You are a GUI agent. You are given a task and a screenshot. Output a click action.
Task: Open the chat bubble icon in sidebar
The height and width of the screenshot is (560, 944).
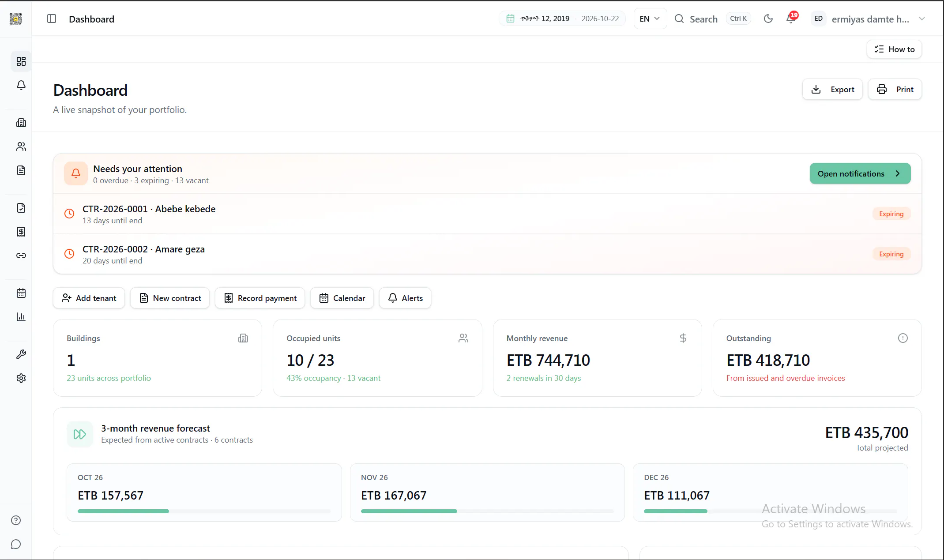(16, 544)
